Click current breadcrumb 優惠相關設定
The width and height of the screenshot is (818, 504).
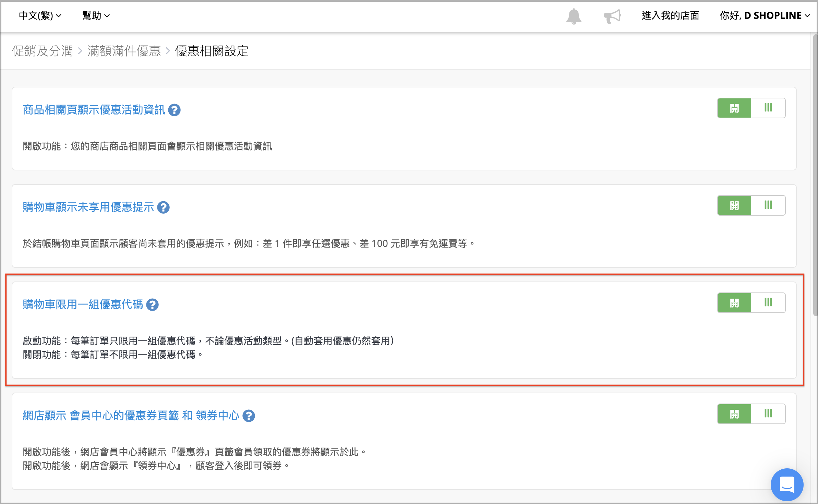click(x=212, y=51)
